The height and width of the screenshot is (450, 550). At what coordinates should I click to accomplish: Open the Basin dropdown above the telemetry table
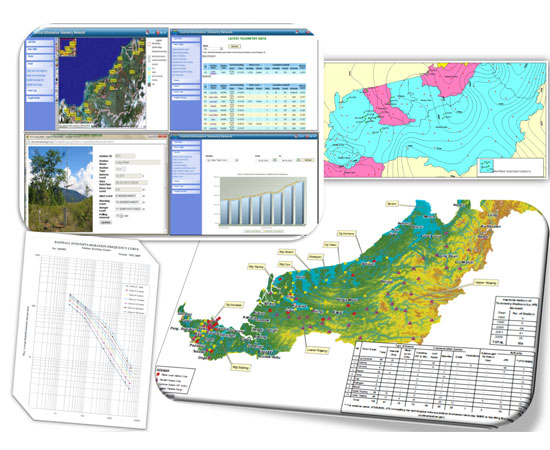click(213, 49)
